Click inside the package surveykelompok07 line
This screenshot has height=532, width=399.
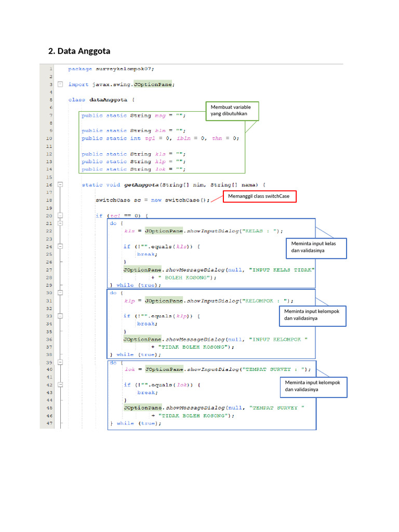[111, 69]
